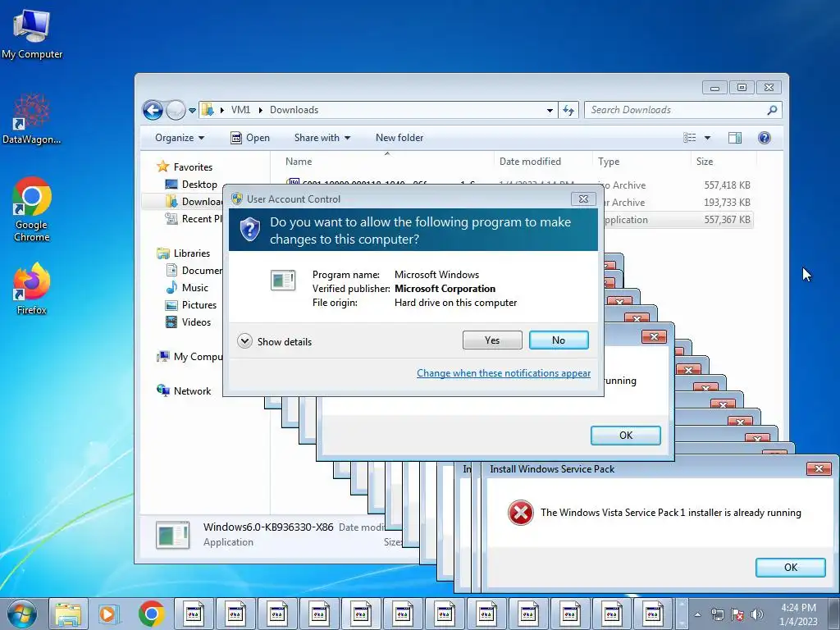Toggle the preview pane icon
Image resolution: width=840 pixels, height=630 pixels.
735,138
